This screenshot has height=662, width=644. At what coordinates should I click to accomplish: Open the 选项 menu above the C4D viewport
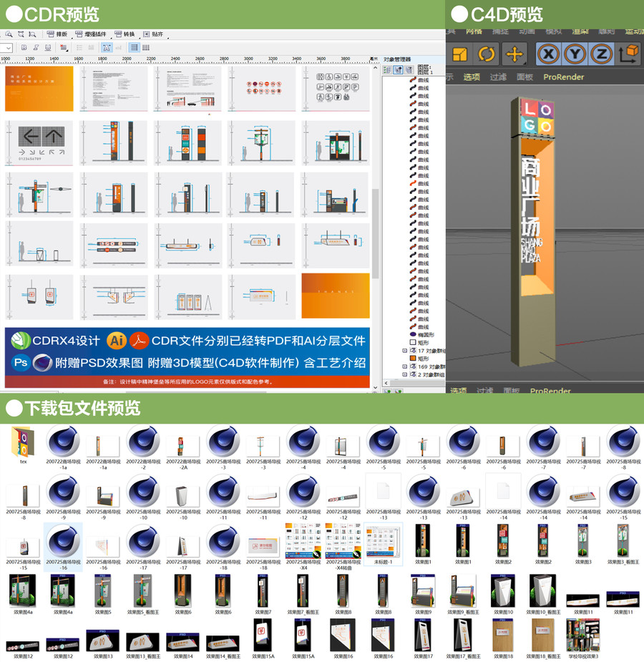pos(472,77)
